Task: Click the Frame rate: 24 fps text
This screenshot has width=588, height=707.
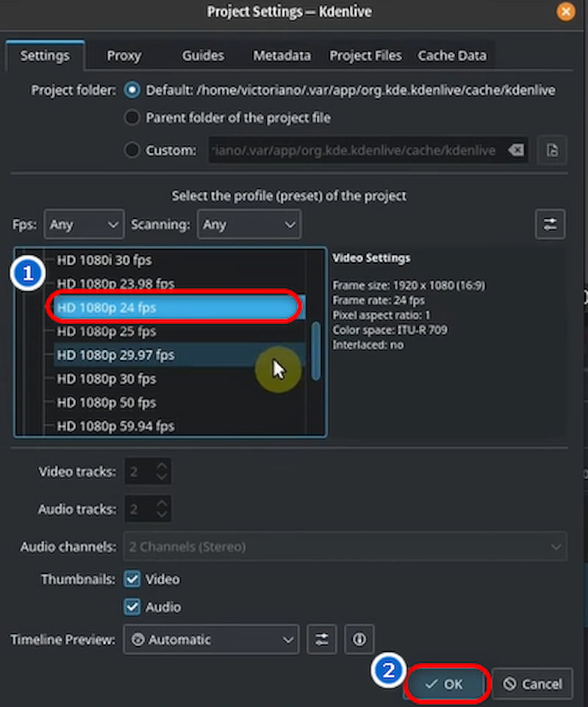Action: coord(379,301)
